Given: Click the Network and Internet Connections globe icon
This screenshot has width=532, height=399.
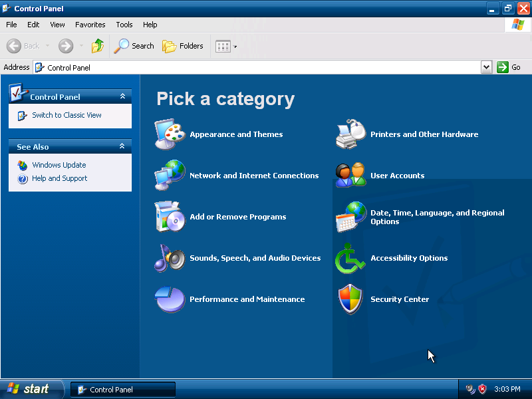Looking at the screenshot, I should click(170, 176).
